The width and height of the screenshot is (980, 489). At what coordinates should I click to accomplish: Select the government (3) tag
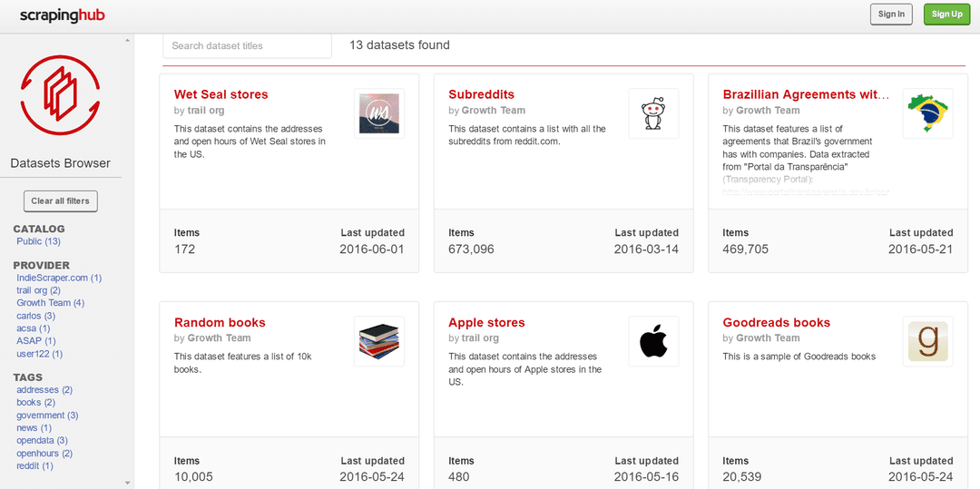47,416
